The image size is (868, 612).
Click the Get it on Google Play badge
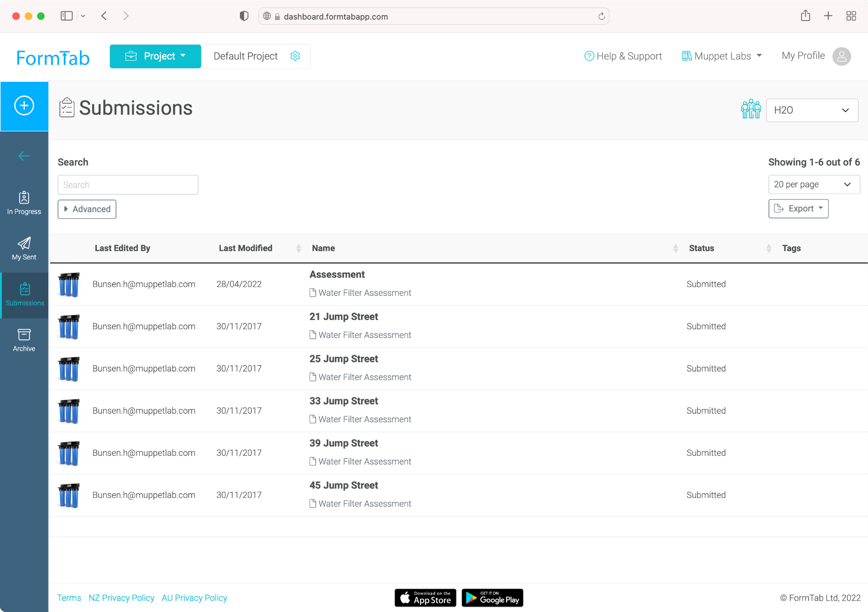pyautogui.click(x=492, y=598)
